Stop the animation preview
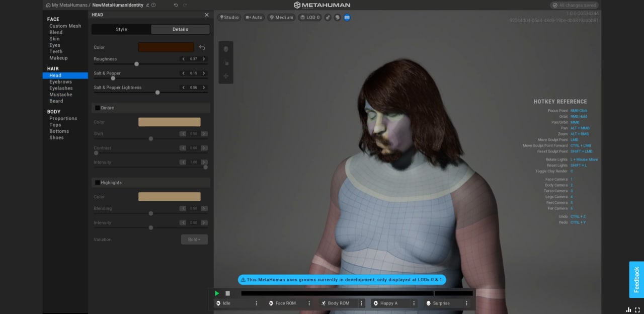The width and height of the screenshot is (644, 314). pos(227,293)
